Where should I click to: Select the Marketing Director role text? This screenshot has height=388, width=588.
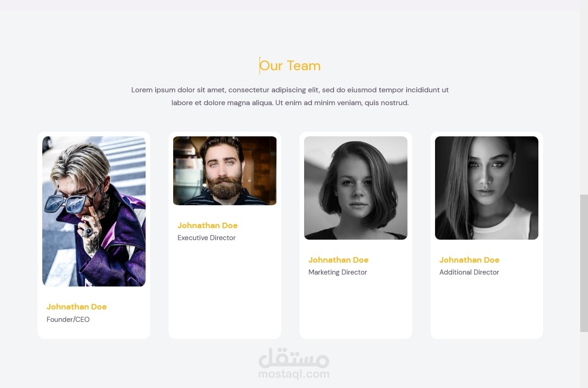pyautogui.click(x=338, y=272)
